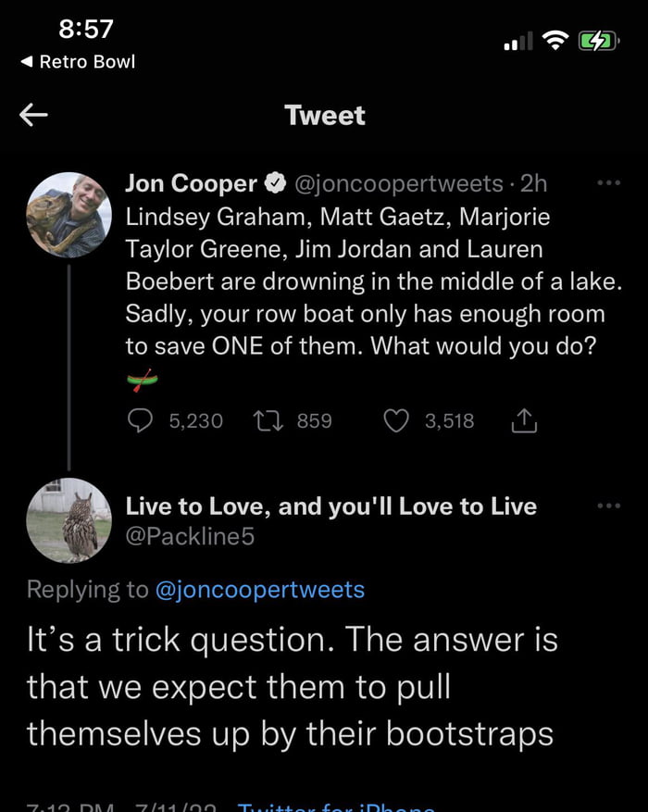
Task: Open the owl profile picture
Action: pyautogui.click(x=69, y=520)
